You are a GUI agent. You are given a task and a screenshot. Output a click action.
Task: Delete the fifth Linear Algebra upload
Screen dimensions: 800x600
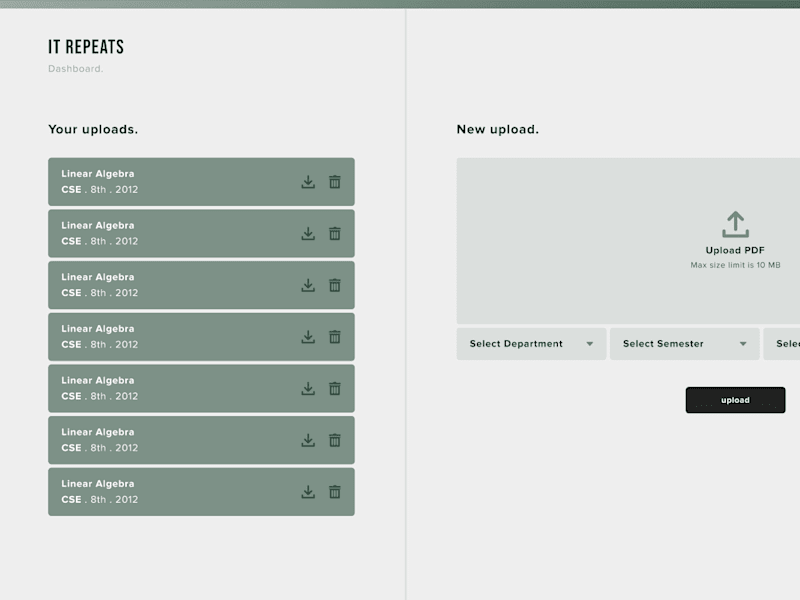point(335,388)
